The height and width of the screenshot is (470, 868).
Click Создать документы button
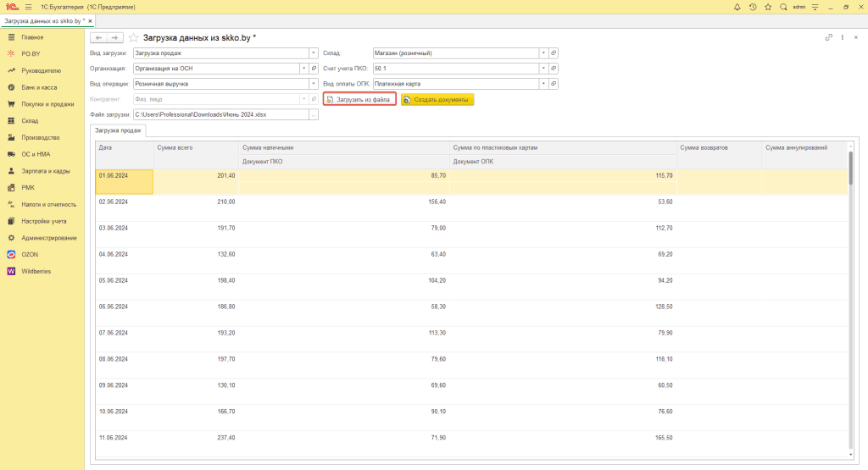point(437,99)
